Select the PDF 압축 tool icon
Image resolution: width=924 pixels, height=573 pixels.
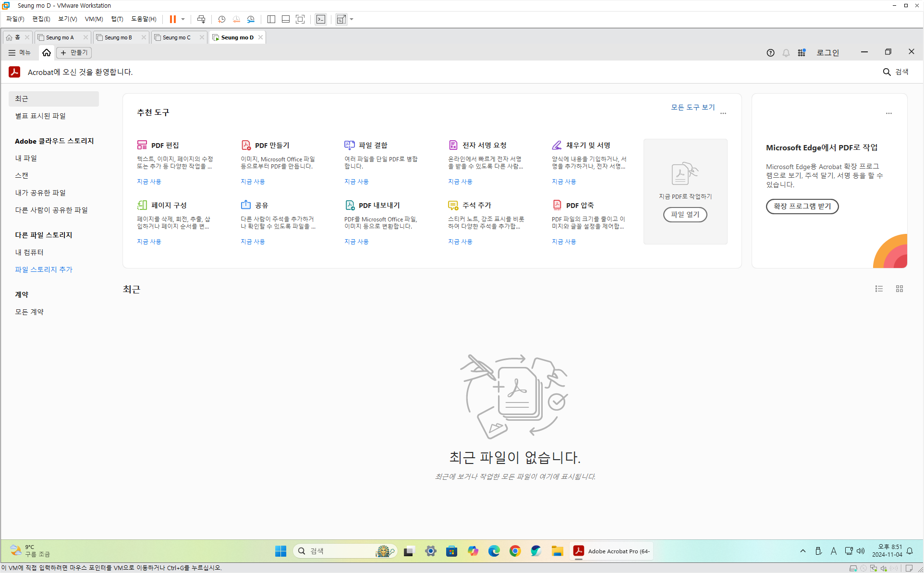coord(557,205)
